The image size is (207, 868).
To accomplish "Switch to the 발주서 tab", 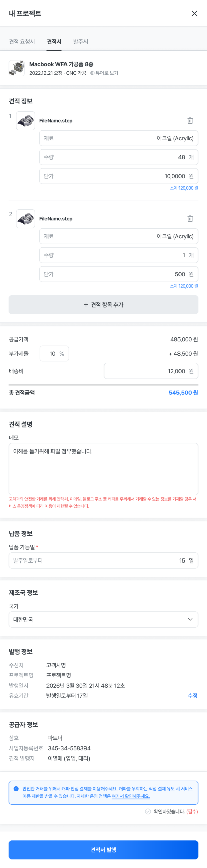I will [x=80, y=42].
